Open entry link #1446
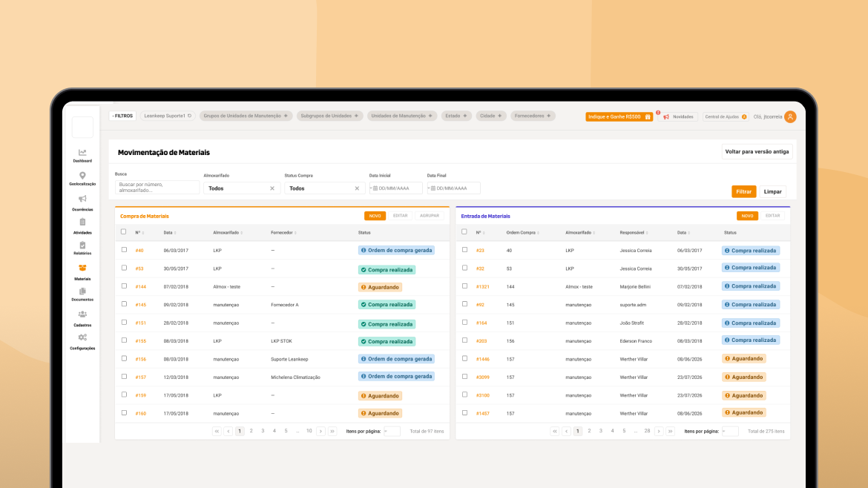Image resolution: width=868 pixels, height=488 pixels. click(x=483, y=359)
